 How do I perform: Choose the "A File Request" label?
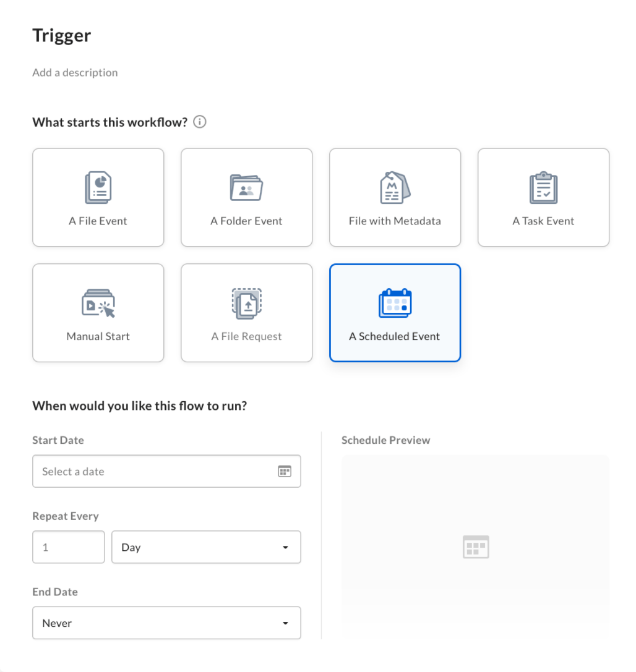247,336
